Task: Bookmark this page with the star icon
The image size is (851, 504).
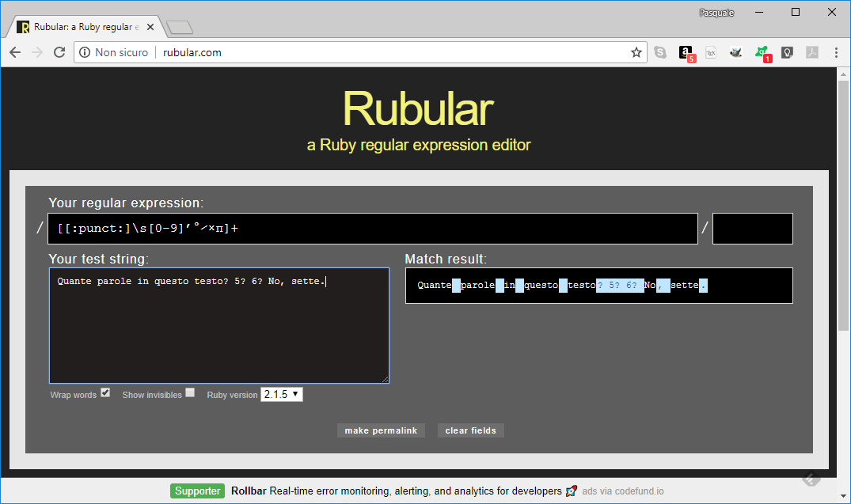Action: 636,52
